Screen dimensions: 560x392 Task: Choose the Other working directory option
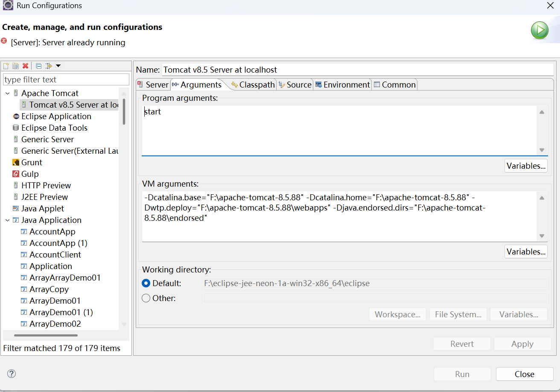146,298
